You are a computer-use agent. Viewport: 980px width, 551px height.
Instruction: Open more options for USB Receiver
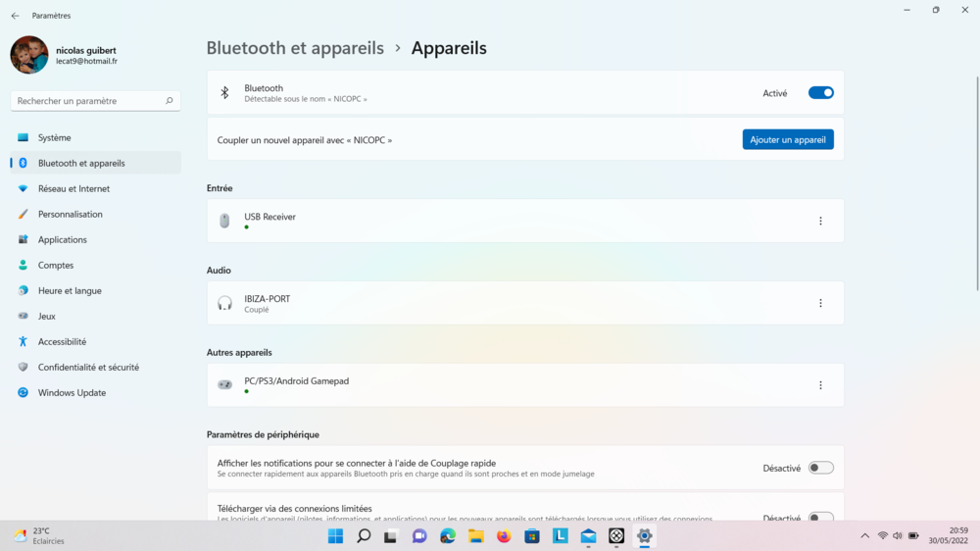coord(820,222)
